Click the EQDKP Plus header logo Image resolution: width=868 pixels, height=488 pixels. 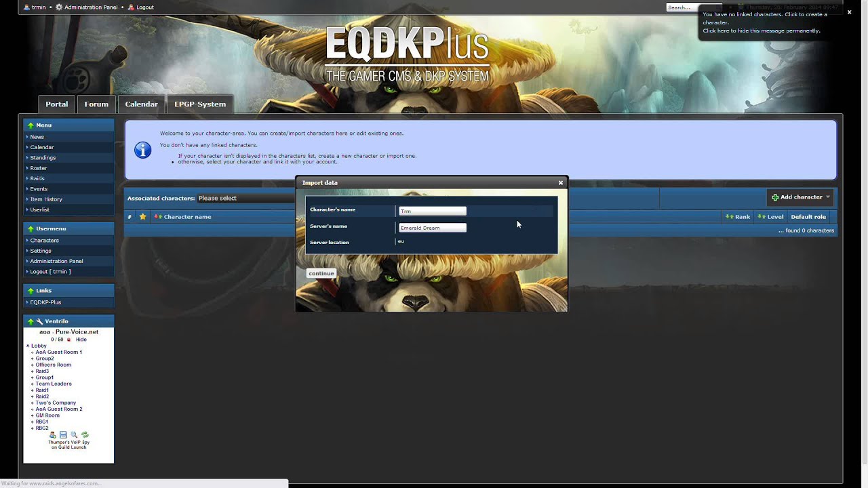point(407,54)
